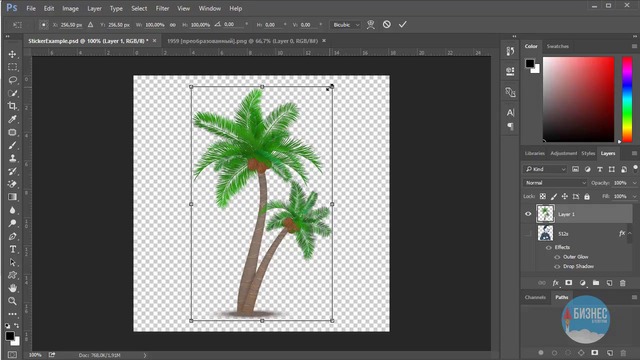Open the Image menu
The height and width of the screenshot is (360, 640).
(x=70, y=8)
